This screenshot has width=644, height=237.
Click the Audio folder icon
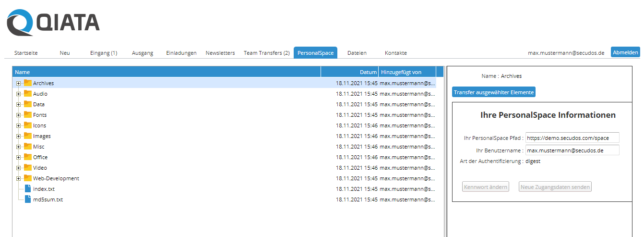[x=28, y=94]
